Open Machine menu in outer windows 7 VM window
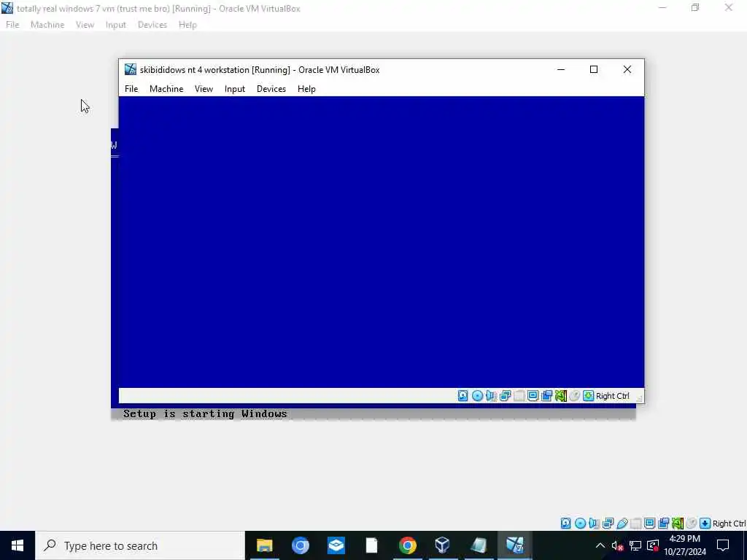This screenshot has height=560, width=747. pyautogui.click(x=47, y=25)
